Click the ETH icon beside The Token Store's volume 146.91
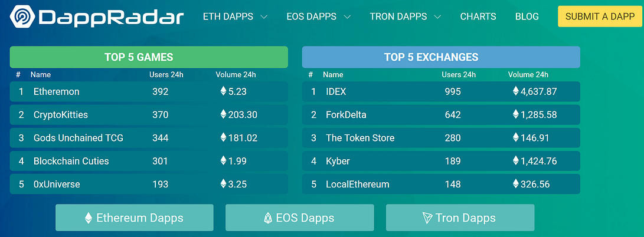Screen dimensions: 644x237 [516, 137]
